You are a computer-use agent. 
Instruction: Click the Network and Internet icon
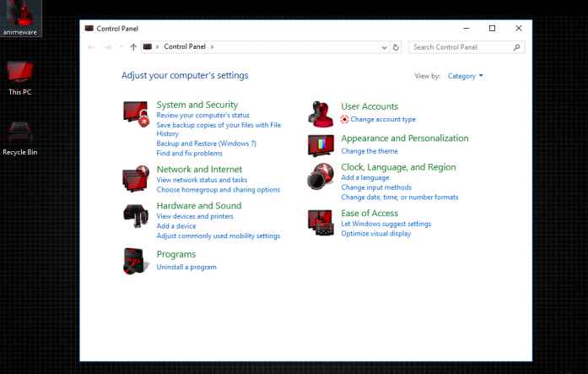point(136,179)
